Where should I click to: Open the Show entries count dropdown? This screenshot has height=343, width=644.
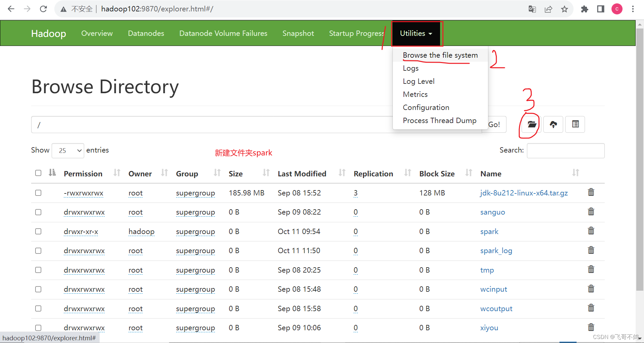68,151
